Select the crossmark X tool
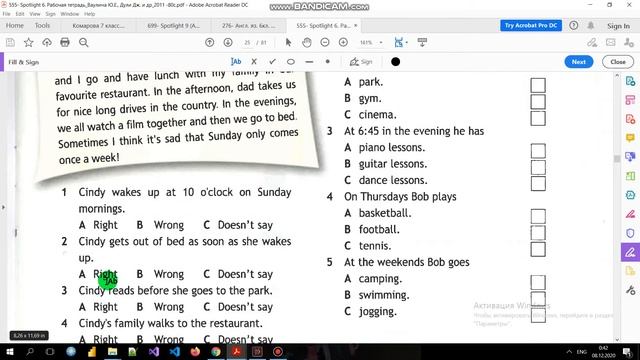The height and width of the screenshot is (360, 640). point(254,62)
